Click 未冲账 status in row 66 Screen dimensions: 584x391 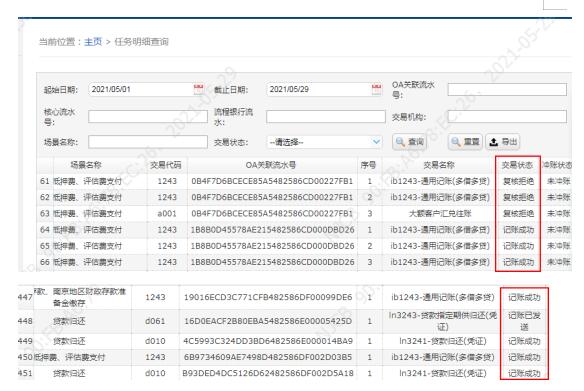pyautogui.click(x=559, y=262)
